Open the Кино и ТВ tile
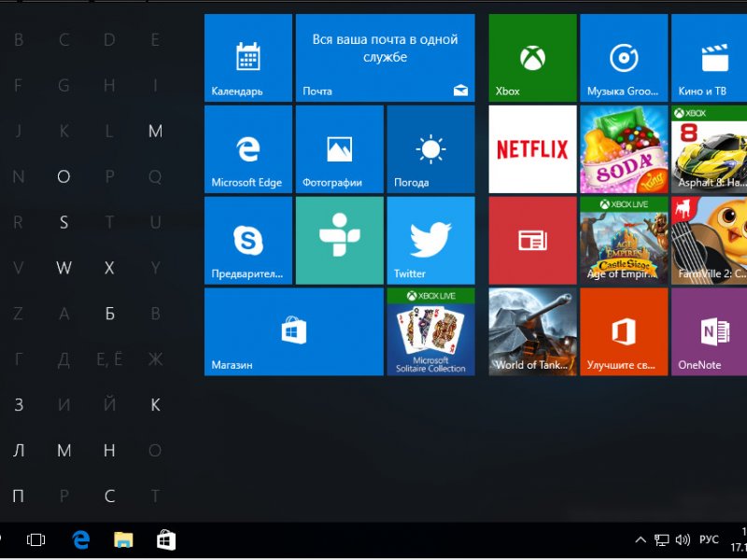Viewport: 747px width, 560px height. tap(710, 58)
